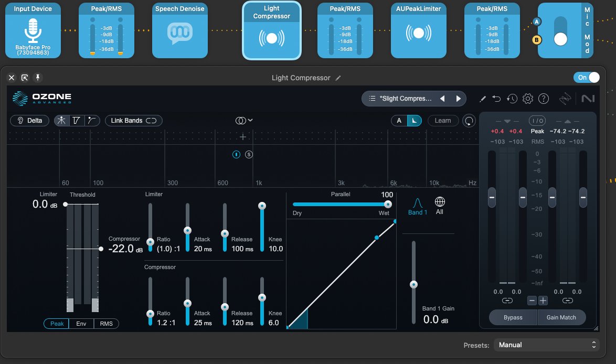The width and height of the screenshot is (616, 364).
Task: Open the Speech Denoise block
Action: [x=180, y=30]
